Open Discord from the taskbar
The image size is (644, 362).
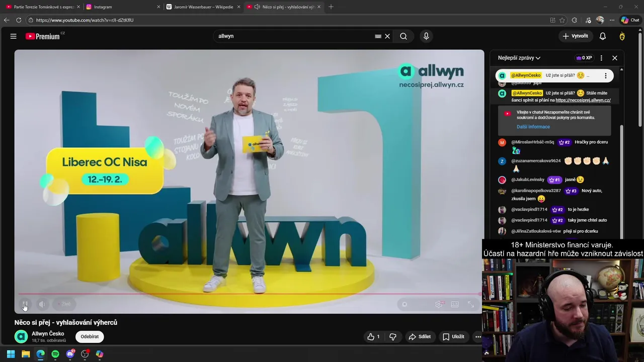(x=70, y=354)
